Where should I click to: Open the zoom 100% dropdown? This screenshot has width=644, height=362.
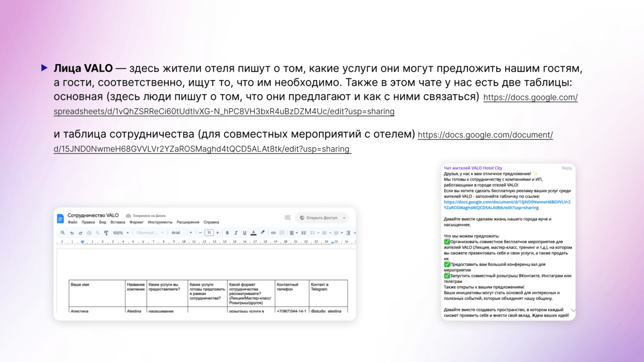[121, 233]
